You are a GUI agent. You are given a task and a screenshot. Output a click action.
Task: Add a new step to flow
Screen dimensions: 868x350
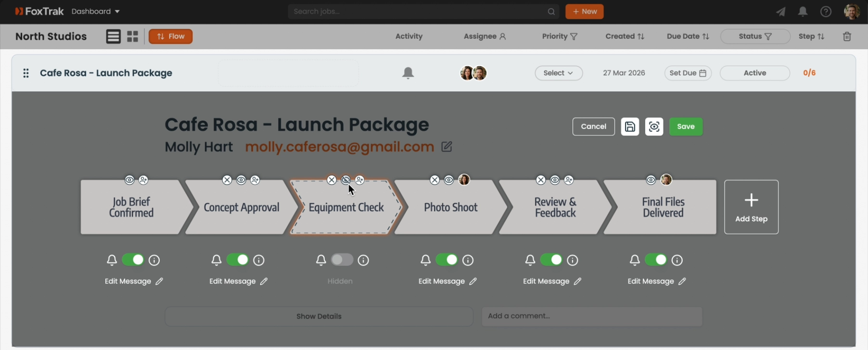[x=751, y=207]
